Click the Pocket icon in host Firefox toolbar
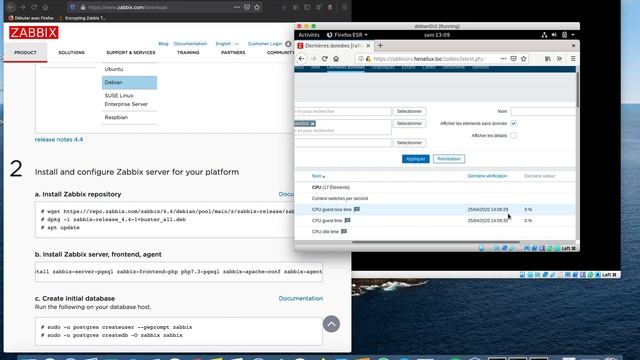 pos(247,7)
